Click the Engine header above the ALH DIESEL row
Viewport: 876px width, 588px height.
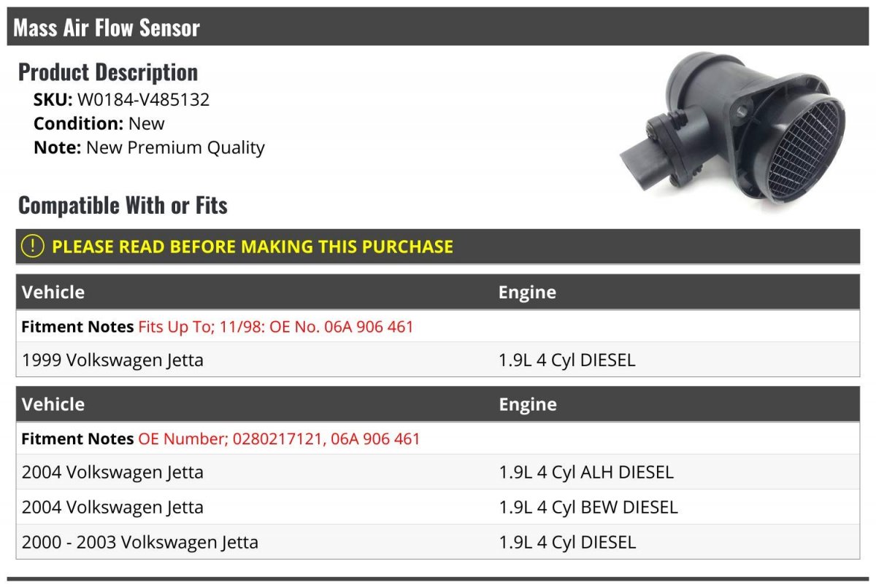pyautogui.click(x=527, y=404)
